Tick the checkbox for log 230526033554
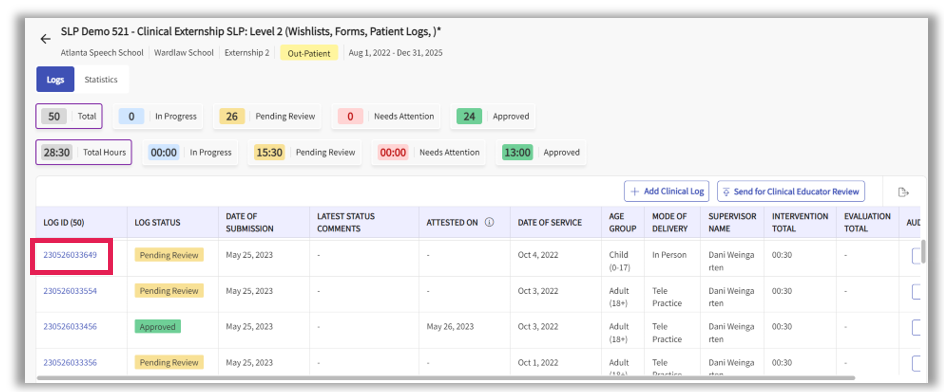944x392 pixels. (918, 291)
